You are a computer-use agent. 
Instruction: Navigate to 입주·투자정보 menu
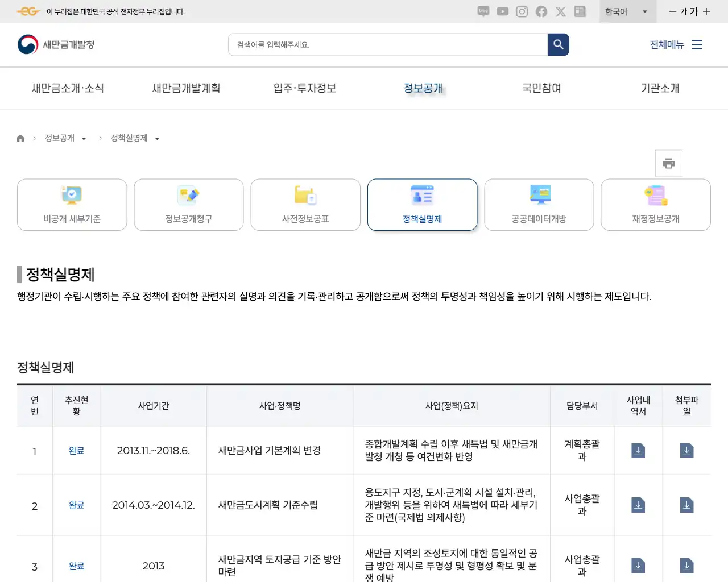[x=304, y=88]
